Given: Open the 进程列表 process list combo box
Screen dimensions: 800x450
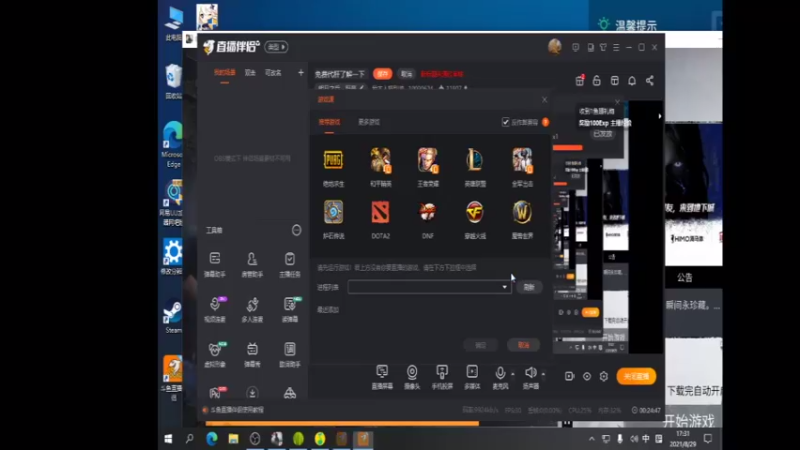Looking at the screenshot, I should coord(429,287).
